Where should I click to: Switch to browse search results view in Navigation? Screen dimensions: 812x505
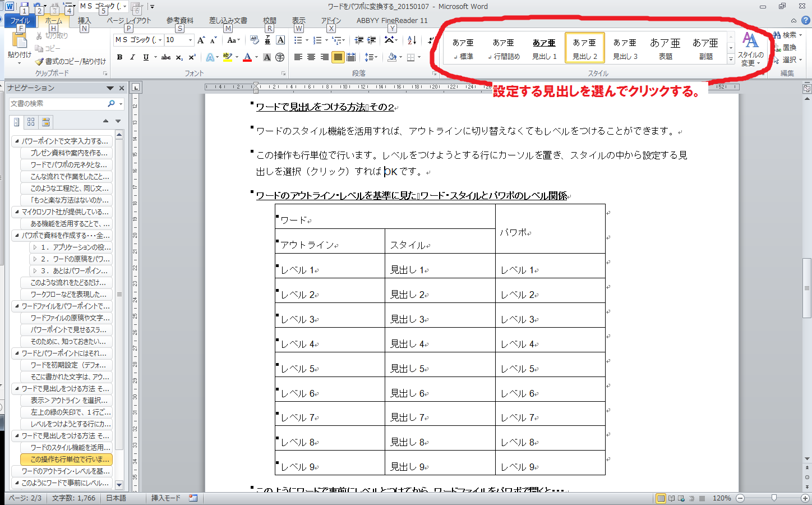coord(45,121)
